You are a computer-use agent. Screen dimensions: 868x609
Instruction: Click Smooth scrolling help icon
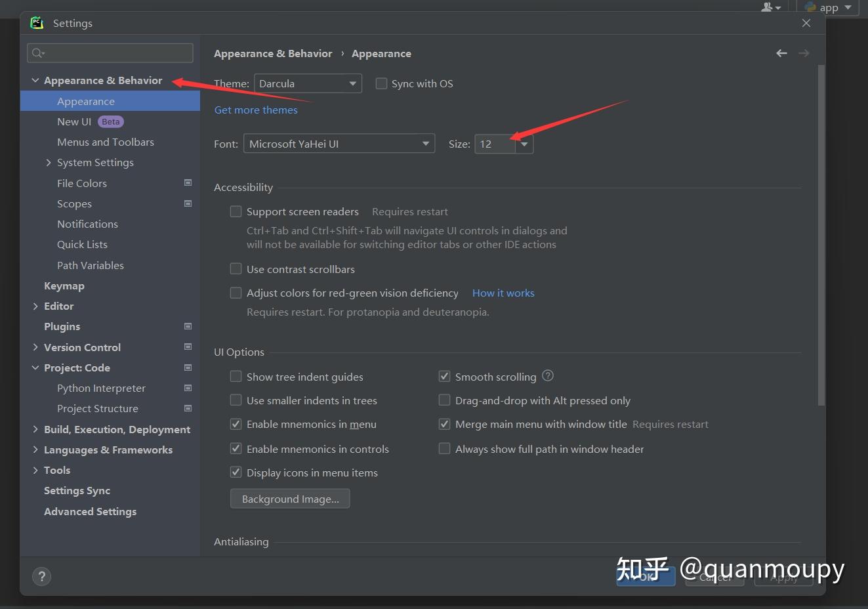click(x=548, y=375)
